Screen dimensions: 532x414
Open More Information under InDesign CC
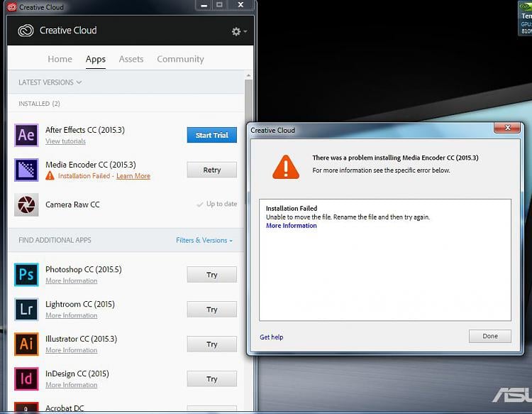pyautogui.click(x=71, y=385)
